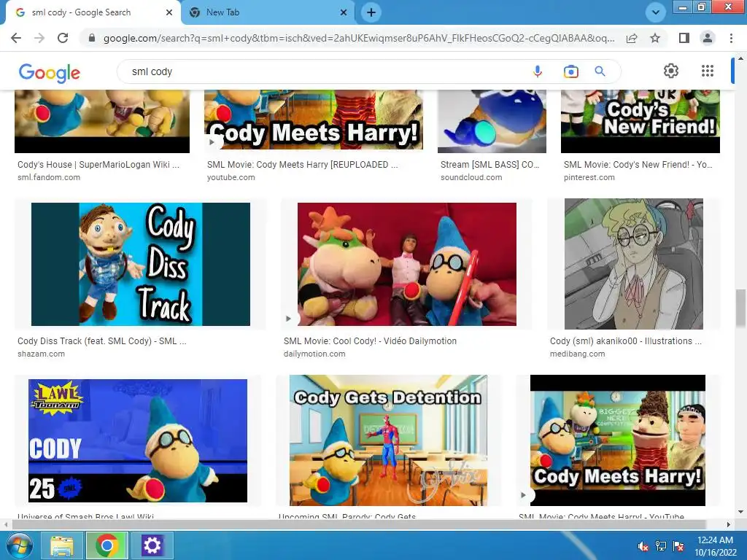Open the Lawl Toonami CODY thumbnail

[138, 440]
